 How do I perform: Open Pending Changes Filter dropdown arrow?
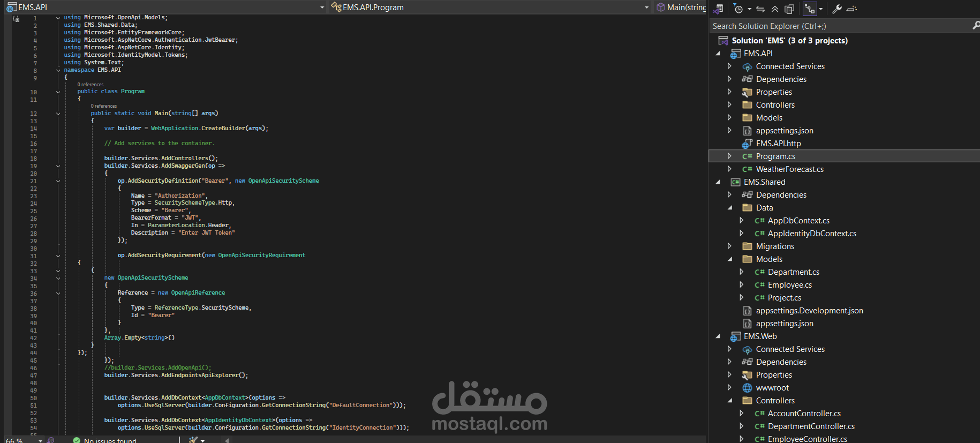749,9
